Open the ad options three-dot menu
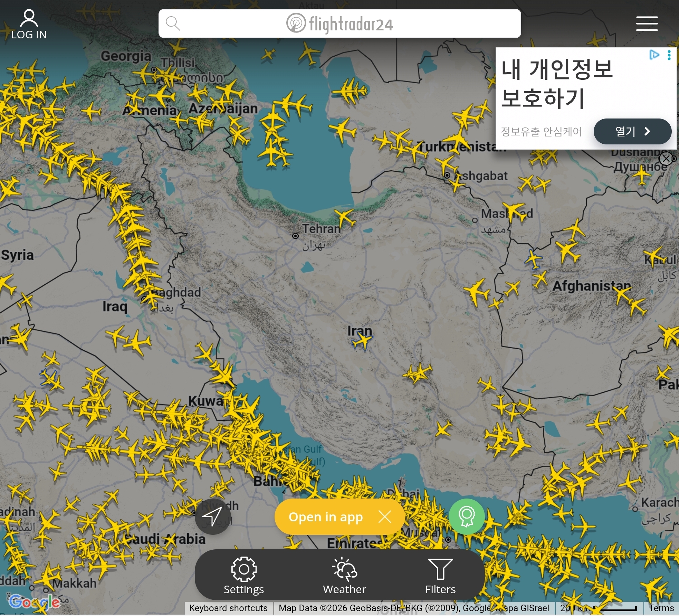Image resolution: width=679 pixels, height=616 pixels. [669, 55]
